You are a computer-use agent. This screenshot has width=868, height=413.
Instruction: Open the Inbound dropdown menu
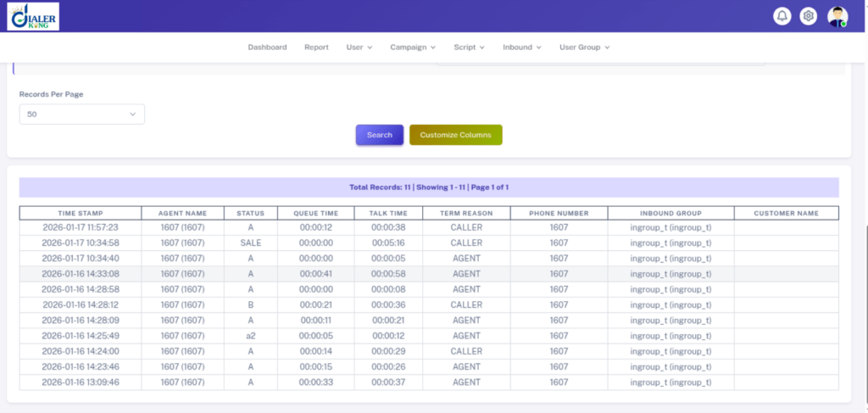click(521, 47)
